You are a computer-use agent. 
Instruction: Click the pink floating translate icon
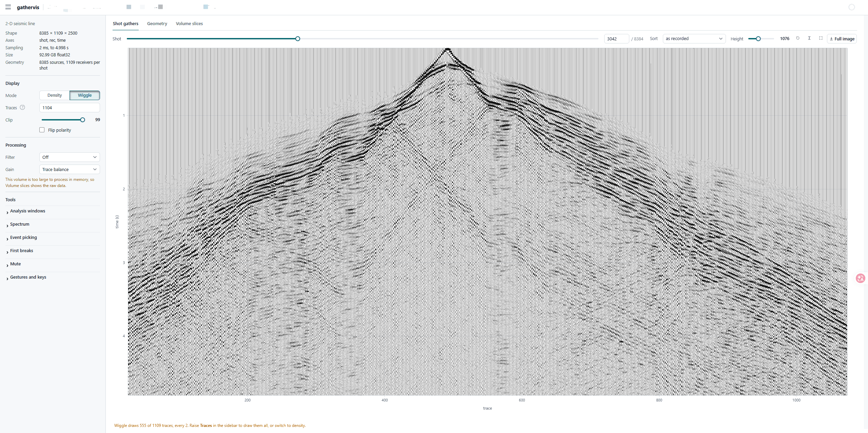pos(861,278)
